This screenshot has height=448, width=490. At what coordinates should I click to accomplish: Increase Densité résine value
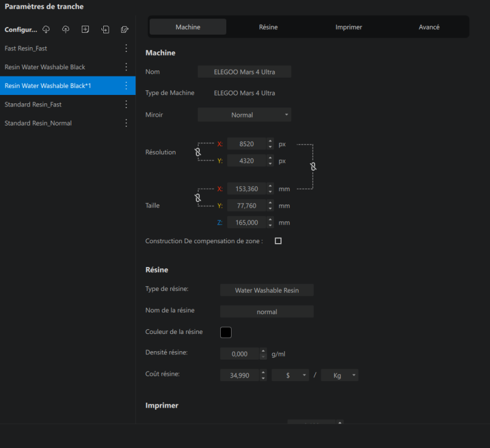(263, 351)
